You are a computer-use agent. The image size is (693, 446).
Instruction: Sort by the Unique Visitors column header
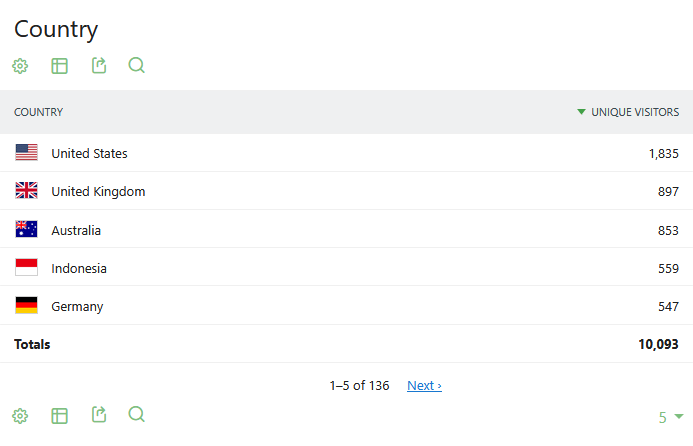(x=634, y=112)
